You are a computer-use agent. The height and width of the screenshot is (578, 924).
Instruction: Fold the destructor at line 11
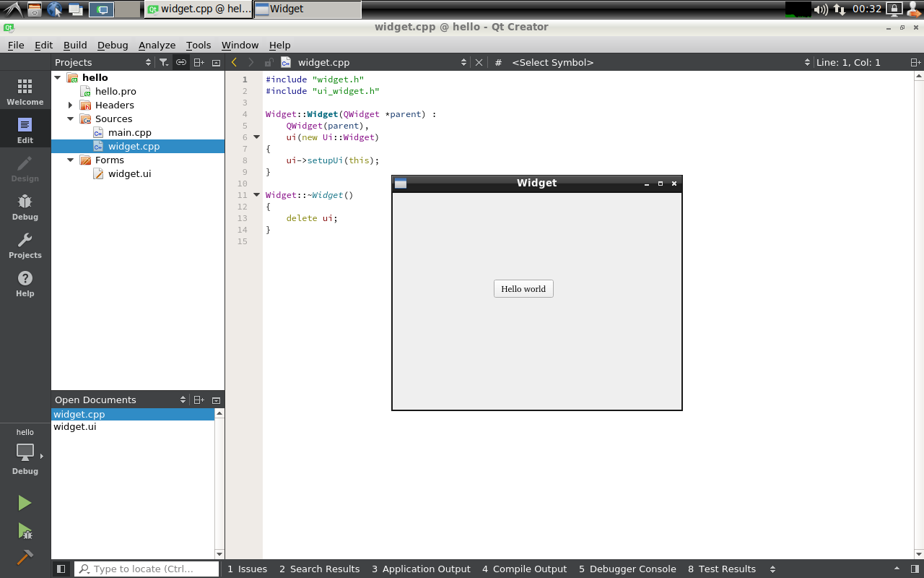pyautogui.click(x=256, y=195)
